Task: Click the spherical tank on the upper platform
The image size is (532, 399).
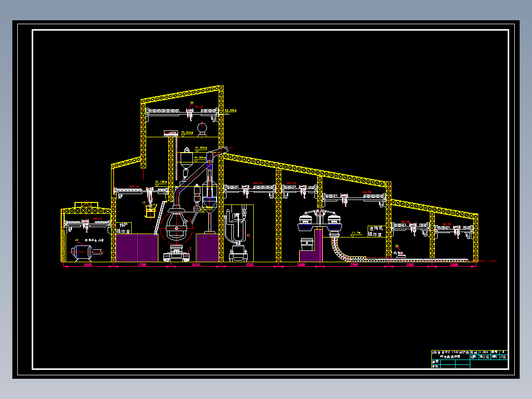Action: coord(202,129)
